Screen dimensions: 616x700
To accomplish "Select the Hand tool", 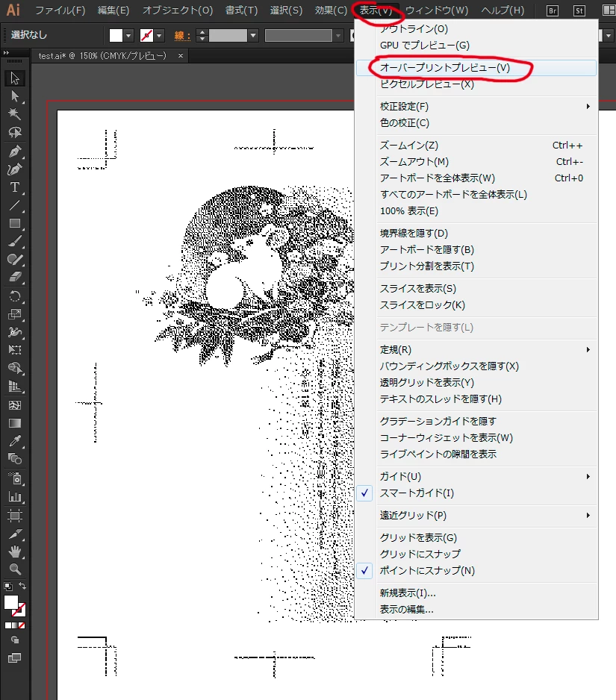I will click(15, 551).
